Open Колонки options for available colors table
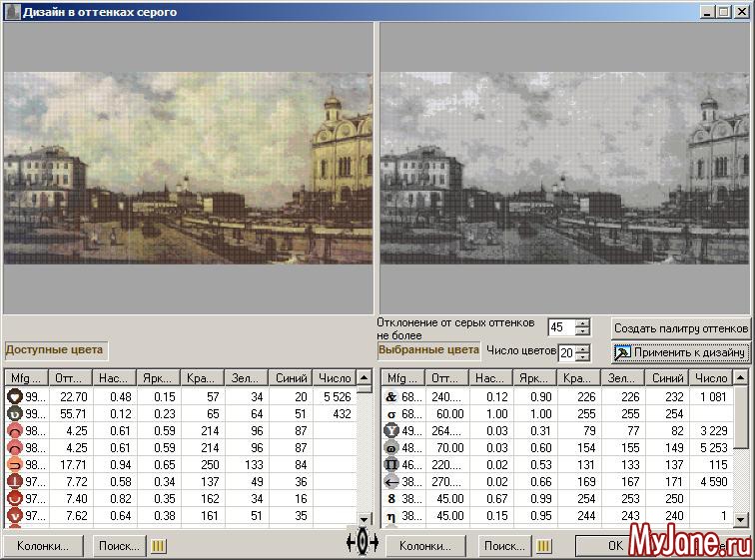This screenshot has width=755, height=560. pyautogui.click(x=44, y=546)
